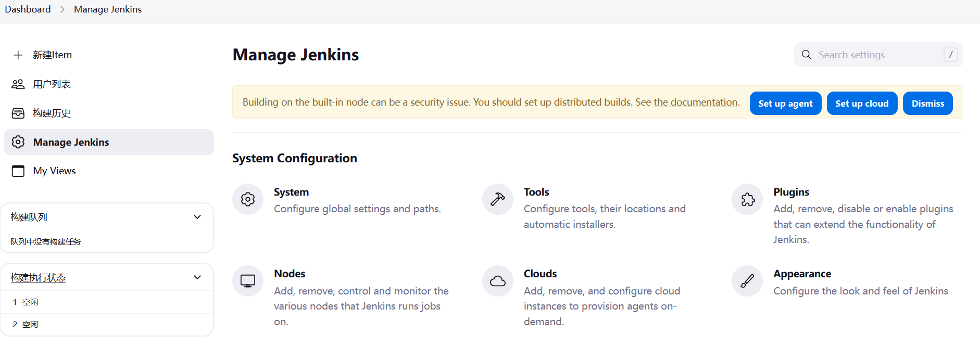Click the Manage Jenkins page heading
The image size is (980, 347).
[x=296, y=55]
